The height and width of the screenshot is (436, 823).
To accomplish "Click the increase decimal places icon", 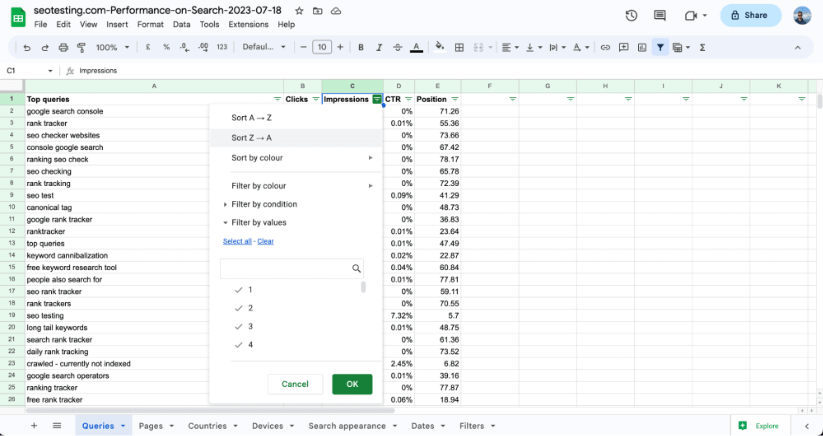I will (x=203, y=47).
